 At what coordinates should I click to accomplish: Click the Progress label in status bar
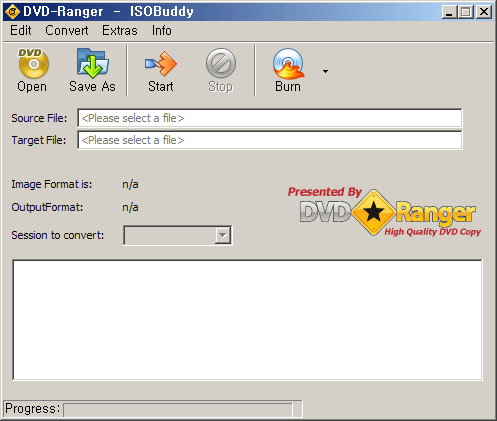pos(32,409)
